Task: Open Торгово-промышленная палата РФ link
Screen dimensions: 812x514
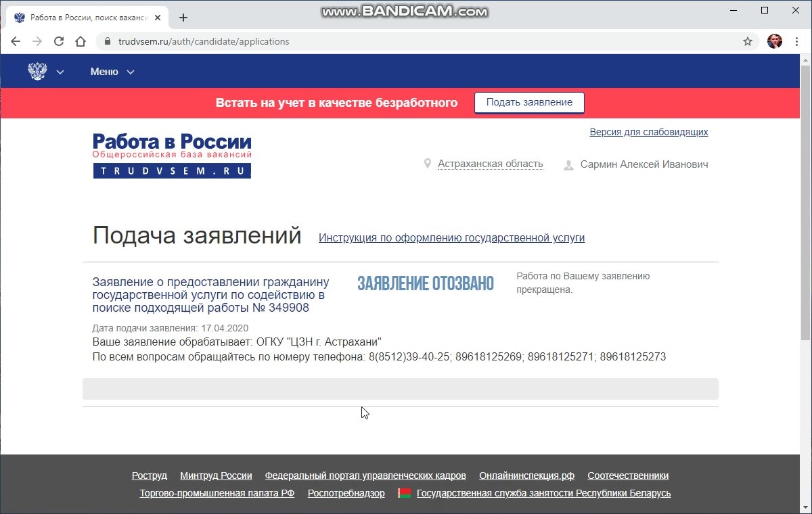Action: click(x=217, y=493)
